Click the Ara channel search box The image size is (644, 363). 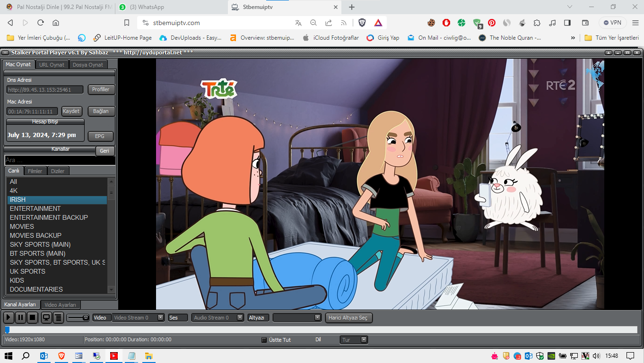[60, 160]
